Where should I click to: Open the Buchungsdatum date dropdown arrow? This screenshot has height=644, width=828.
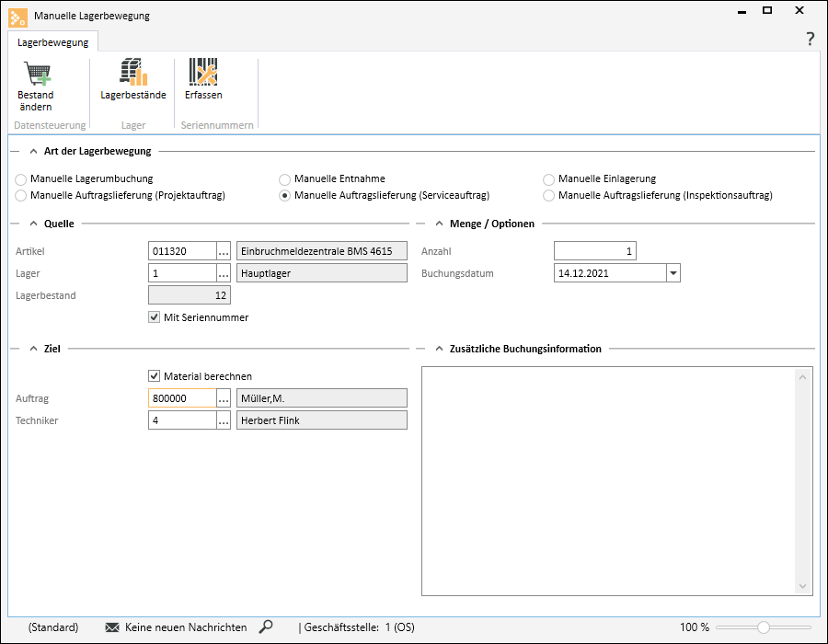click(673, 273)
